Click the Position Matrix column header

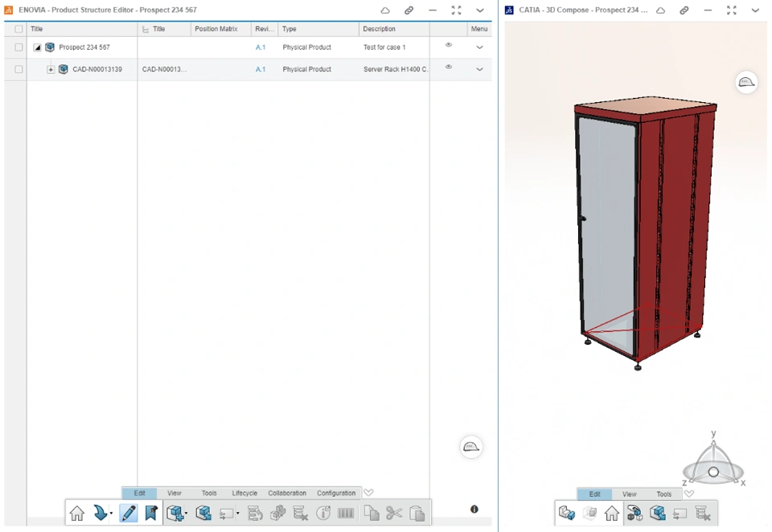click(220, 29)
